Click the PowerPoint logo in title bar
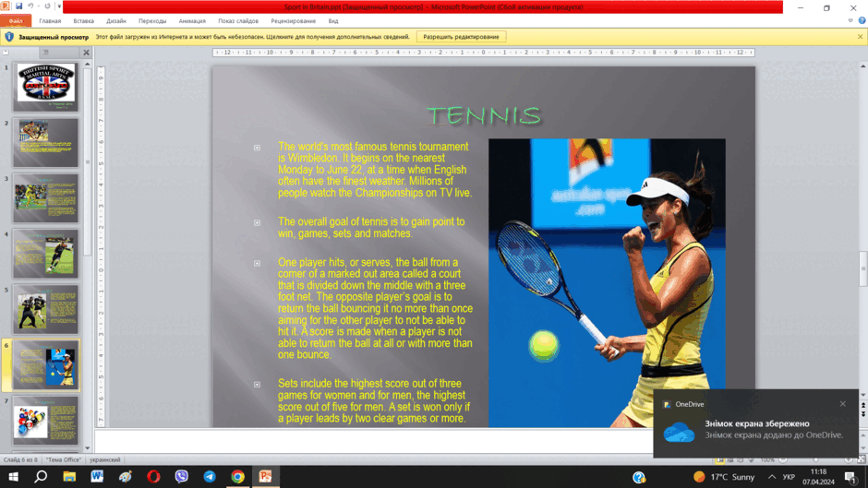Viewport: 868px width, 488px height. (x=5, y=6)
